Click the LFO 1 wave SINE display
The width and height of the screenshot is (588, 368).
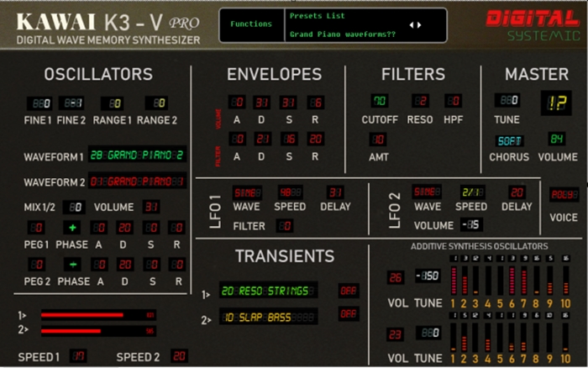coord(246,192)
